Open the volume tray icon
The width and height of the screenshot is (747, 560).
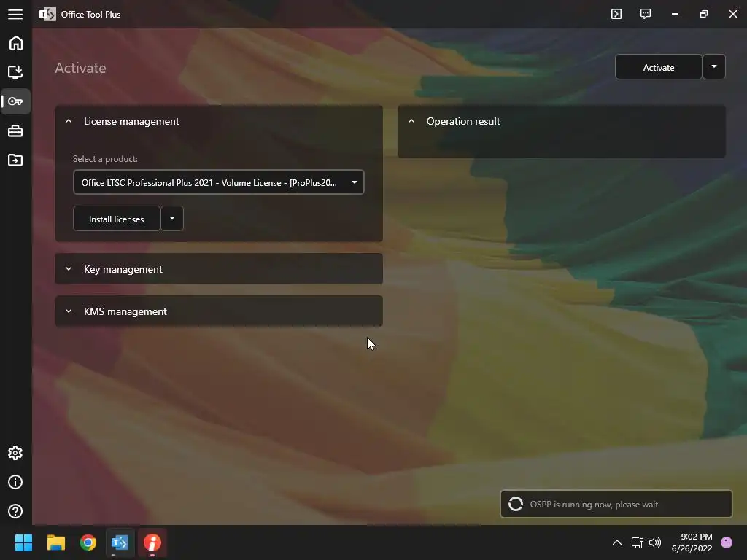655,542
